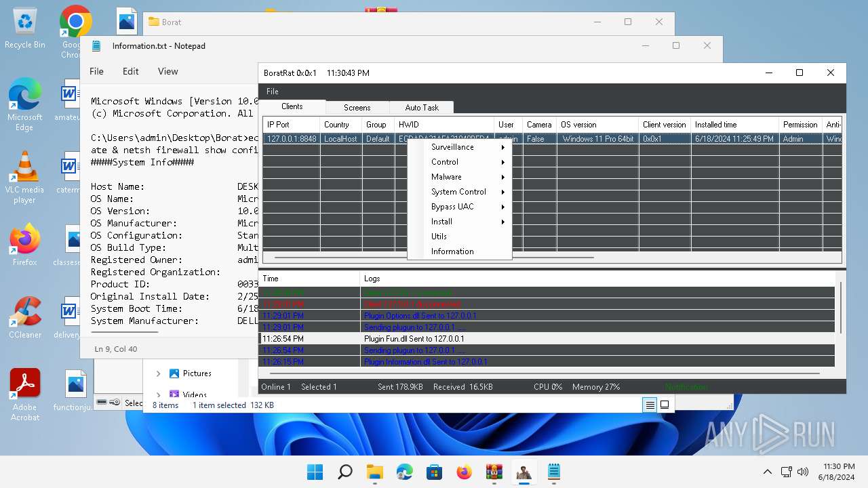
Task: Select the caterm Word document on desktop
Action: click(x=69, y=173)
